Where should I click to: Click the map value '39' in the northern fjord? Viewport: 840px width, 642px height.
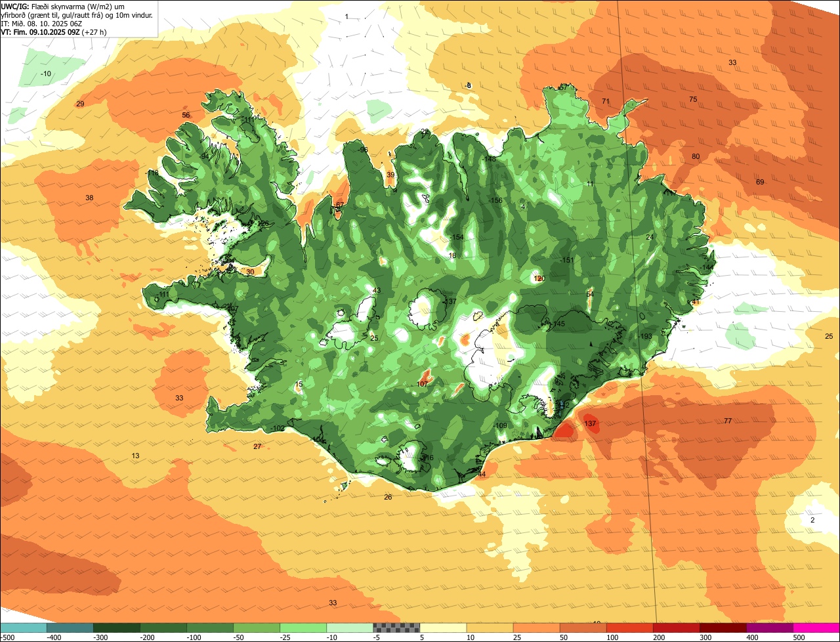[390, 175]
